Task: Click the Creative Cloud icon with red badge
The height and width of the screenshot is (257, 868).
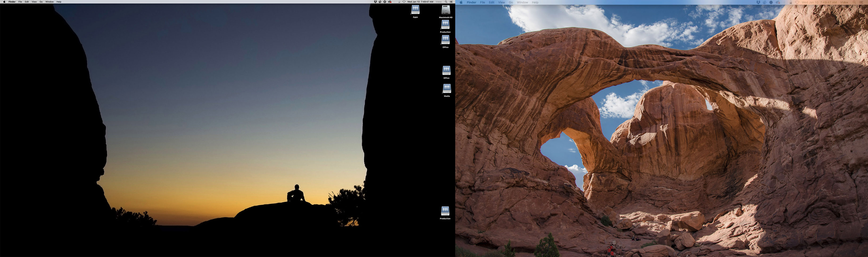Action: tap(390, 2)
